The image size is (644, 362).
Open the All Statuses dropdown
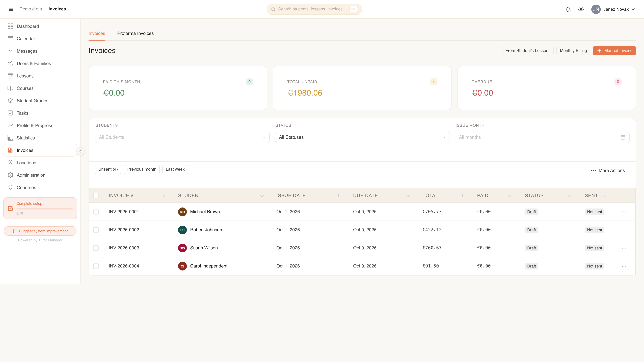coord(362,137)
